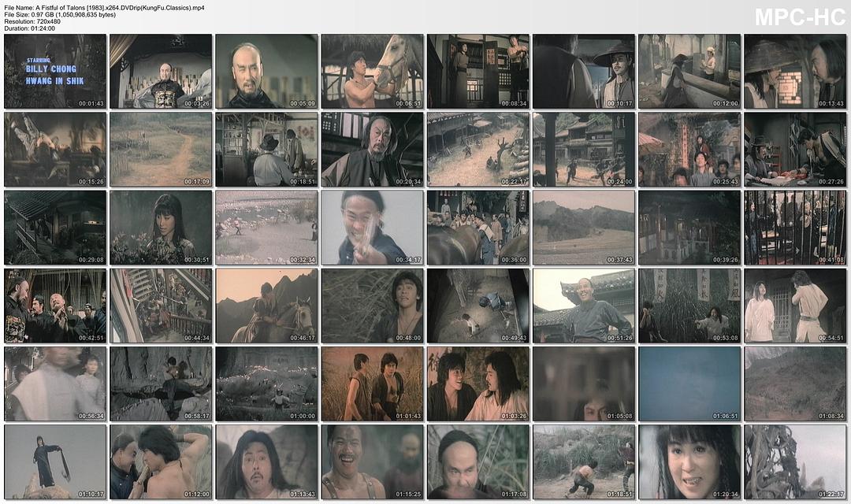Open the thumbnail at timestamp 01:00:00

coord(266,384)
